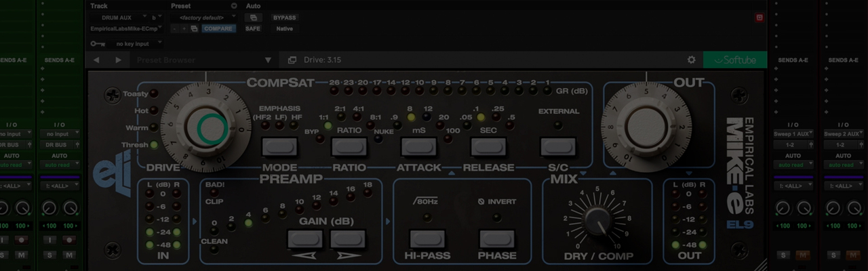Toggle the S/C external sidechain button
Screen dimensions: 868x271
[557, 146]
